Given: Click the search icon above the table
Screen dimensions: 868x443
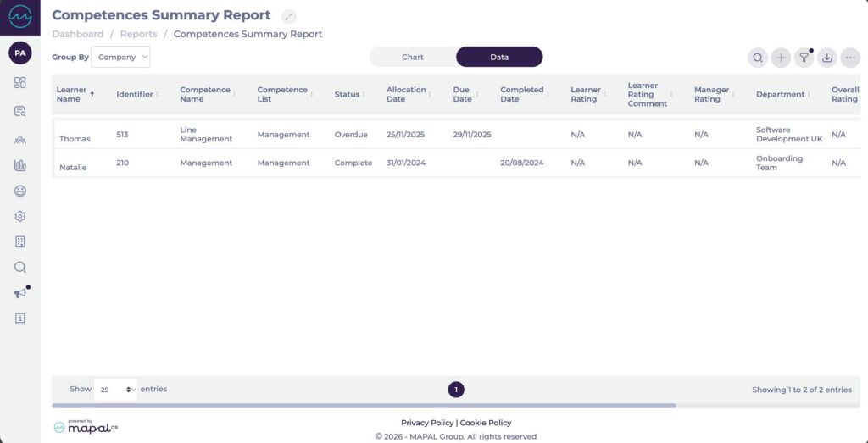Looking at the screenshot, I should click(758, 58).
